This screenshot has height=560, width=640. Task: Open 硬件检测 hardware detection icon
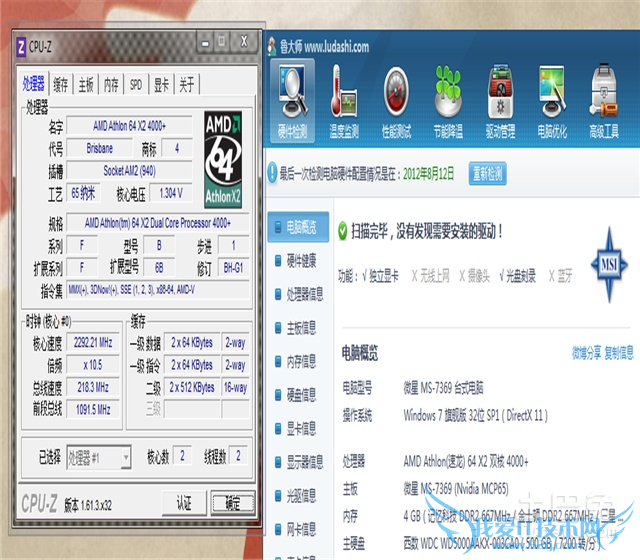[x=292, y=101]
